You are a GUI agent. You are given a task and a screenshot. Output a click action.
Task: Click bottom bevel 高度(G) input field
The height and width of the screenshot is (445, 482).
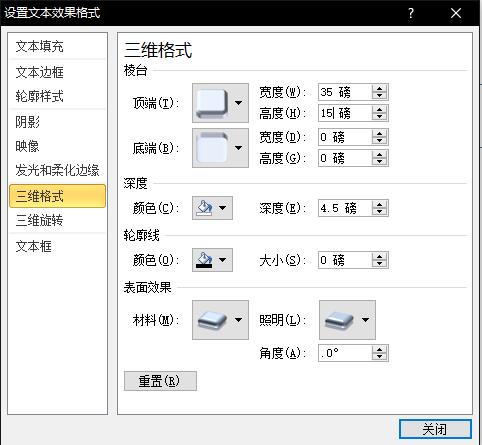pos(345,158)
